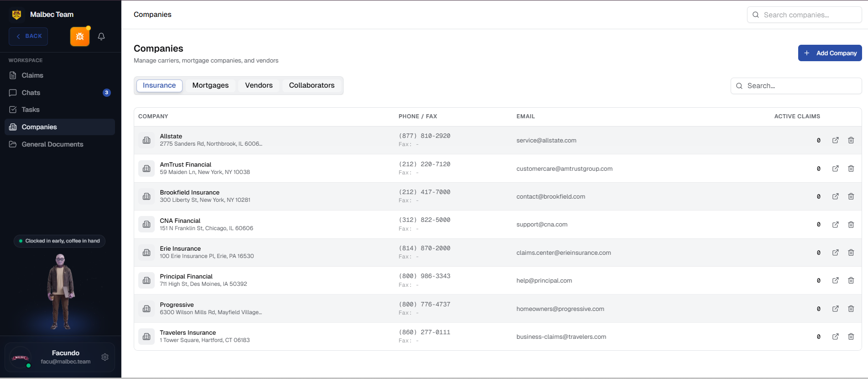Click the Chats unread badge showing 3
Image resolution: width=868 pixels, height=379 pixels.
(x=106, y=93)
